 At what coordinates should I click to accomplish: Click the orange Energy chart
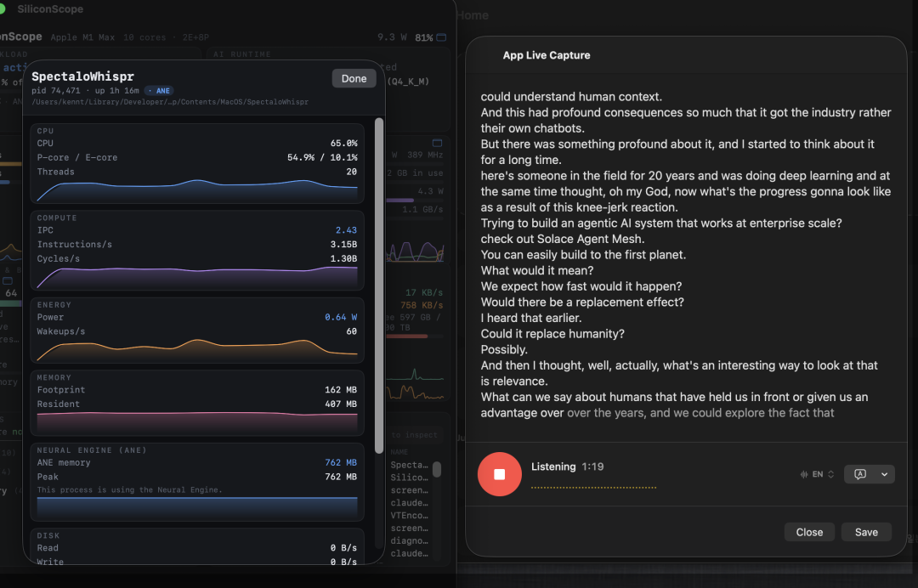coord(197,350)
